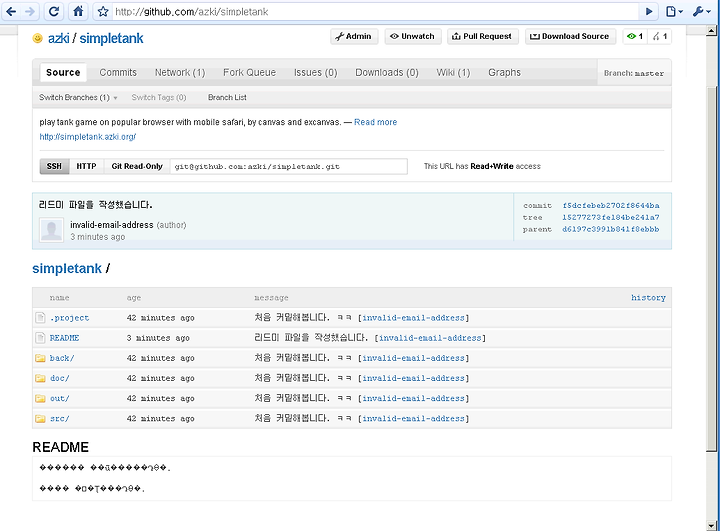Click Download Source button
The image size is (720, 531).
point(570,36)
